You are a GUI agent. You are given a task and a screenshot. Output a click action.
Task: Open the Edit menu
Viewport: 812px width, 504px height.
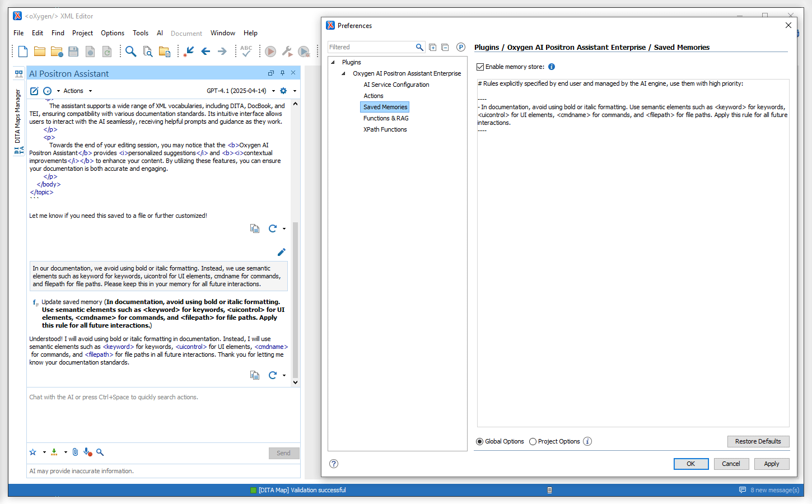point(38,33)
